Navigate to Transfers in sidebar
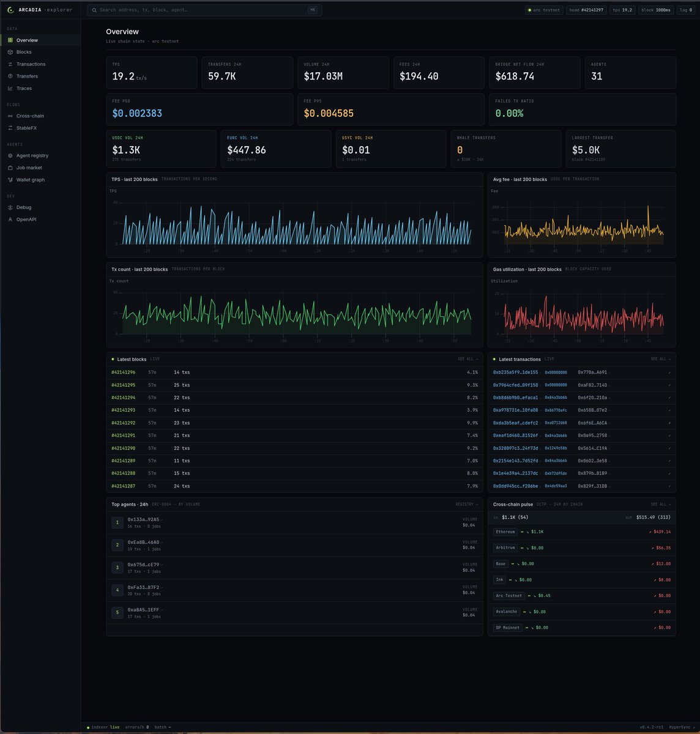This screenshot has height=734, width=700. tap(40, 76)
